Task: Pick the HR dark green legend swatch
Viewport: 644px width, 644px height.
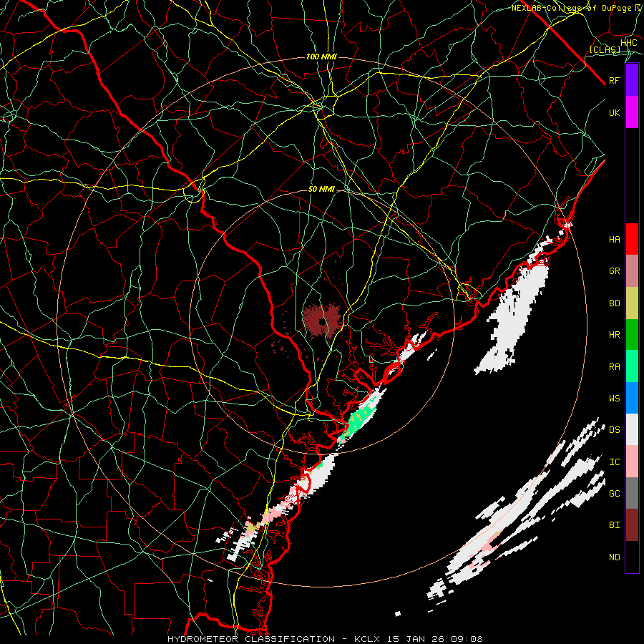Action: [x=632, y=335]
